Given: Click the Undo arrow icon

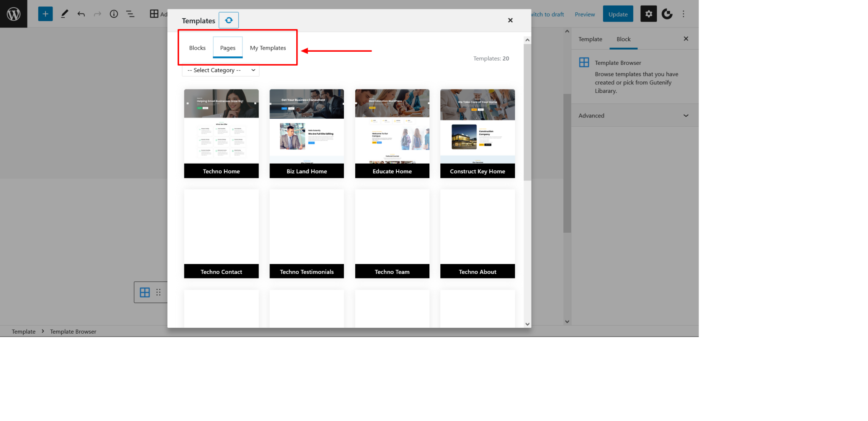Looking at the screenshot, I should 81,14.
